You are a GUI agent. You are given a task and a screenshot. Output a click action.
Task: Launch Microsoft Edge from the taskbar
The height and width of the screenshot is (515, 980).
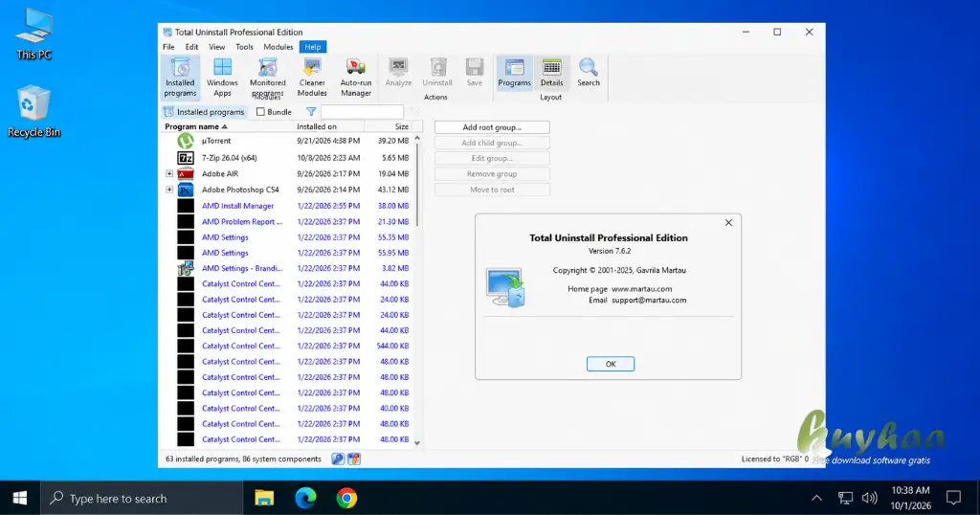pos(305,498)
